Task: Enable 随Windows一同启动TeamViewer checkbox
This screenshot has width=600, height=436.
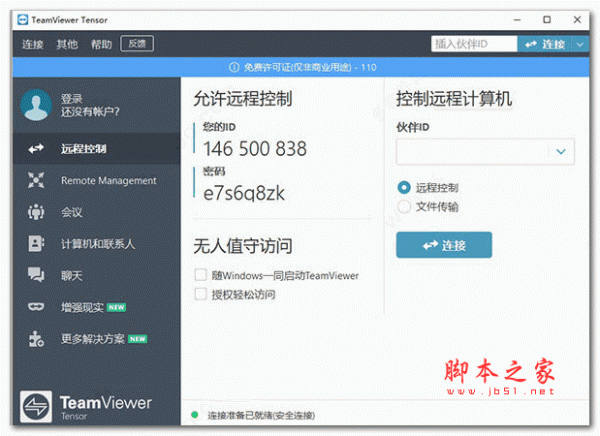Action: click(x=201, y=275)
